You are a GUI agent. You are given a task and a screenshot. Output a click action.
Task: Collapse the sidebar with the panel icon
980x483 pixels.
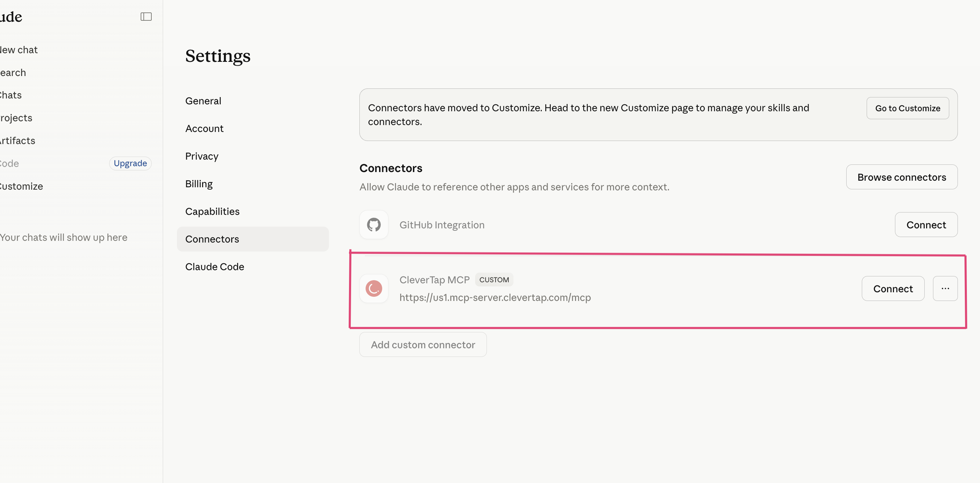[146, 17]
